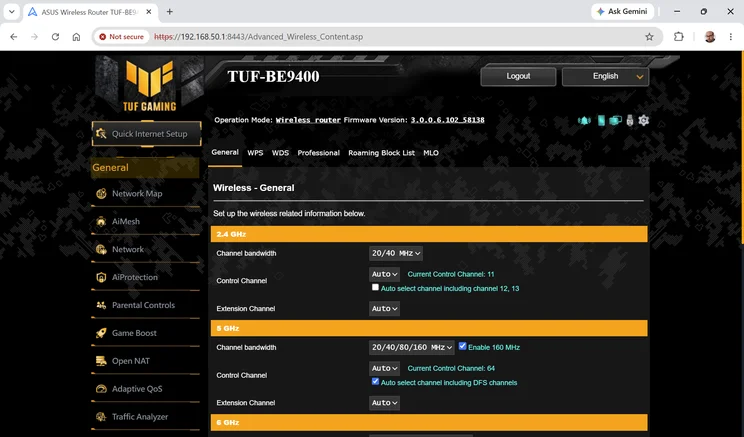Uncheck Enable 160 MHz
Viewport: 744px width, 437px height.
tap(462, 346)
